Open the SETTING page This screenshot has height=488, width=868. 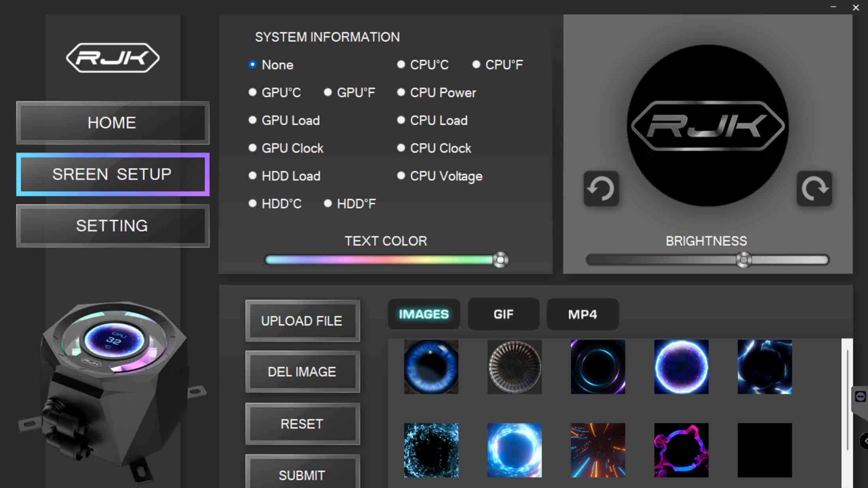point(113,226)
